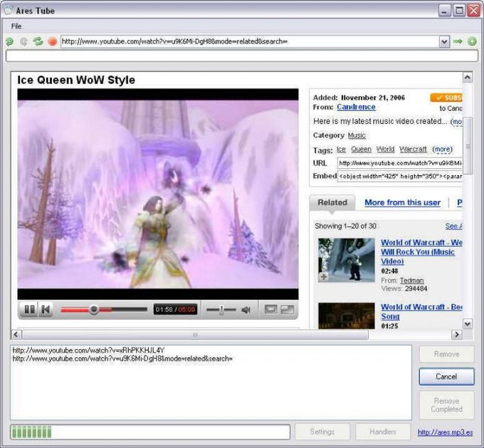Image resolution: width=484 pixels, height=448 pixels.
Task: Click the Ice tag link
Action: (341, 150)
